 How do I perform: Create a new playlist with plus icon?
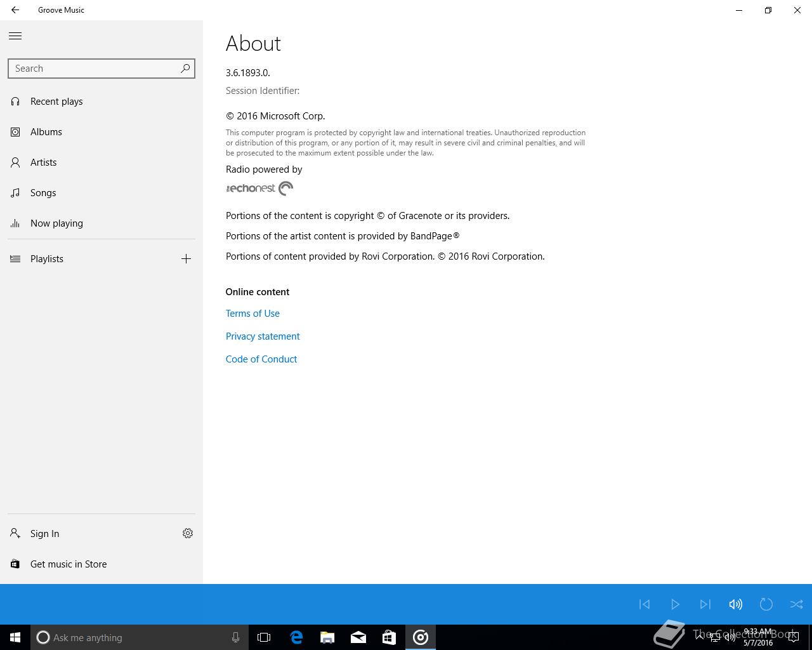(x=186, y=259)
